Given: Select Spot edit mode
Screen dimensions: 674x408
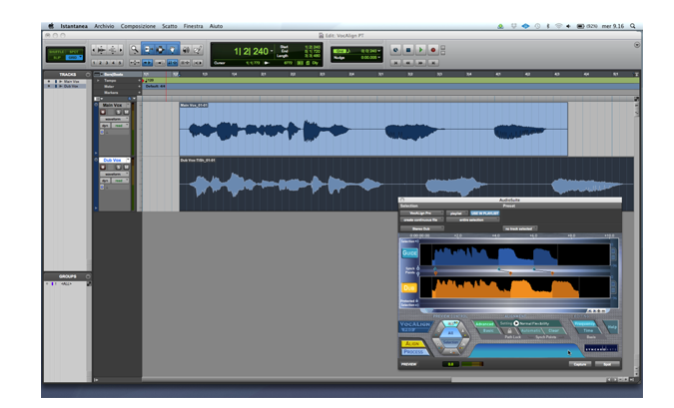Looking at the screenshot, I should pos(74,52).
